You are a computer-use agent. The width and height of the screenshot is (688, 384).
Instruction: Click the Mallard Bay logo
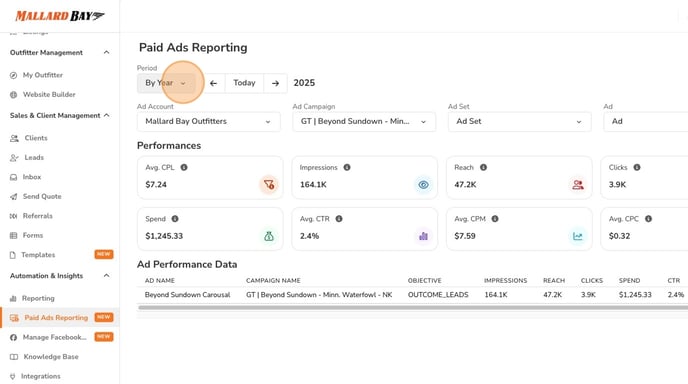click(x=60, y=16)
